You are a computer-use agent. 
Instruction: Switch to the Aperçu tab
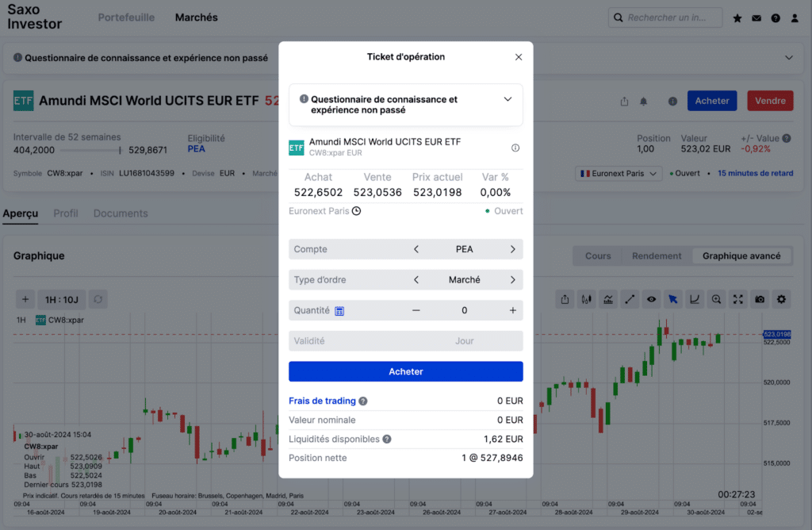click(20, 213)
